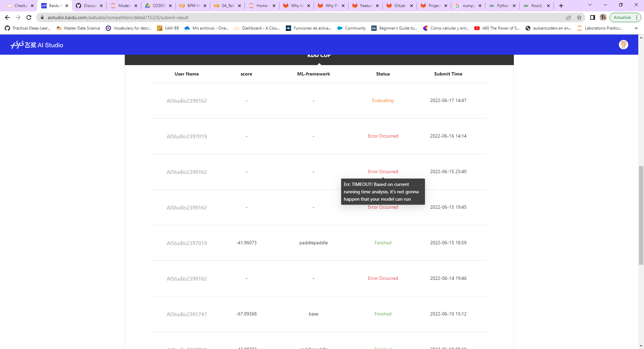
Task: Click the page vertical scrollbar thumb
Action: (641, 215)
